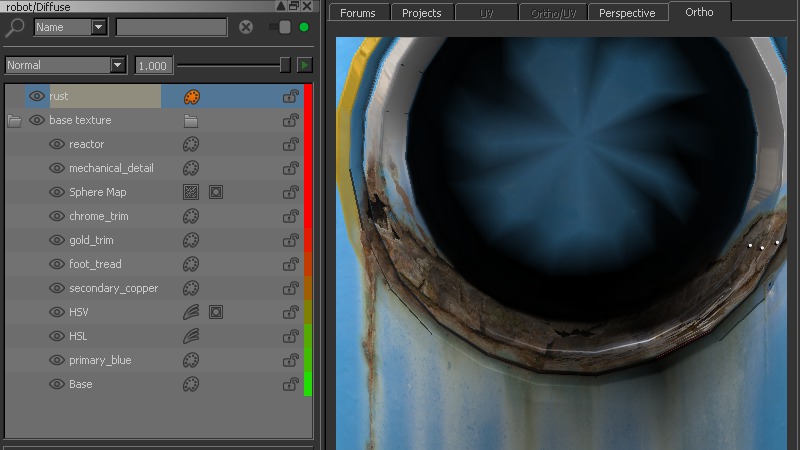Click the Sphere Map procedural icon

click(191, 192)
